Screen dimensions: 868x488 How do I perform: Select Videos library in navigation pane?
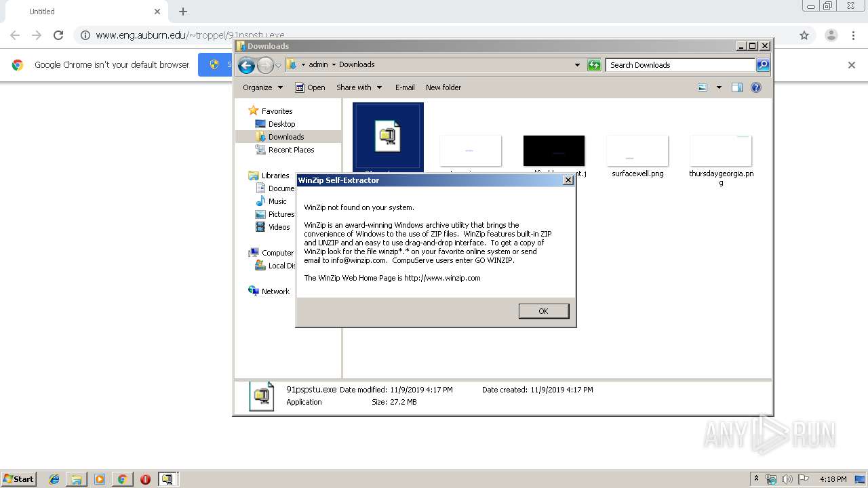click(273, 227)
